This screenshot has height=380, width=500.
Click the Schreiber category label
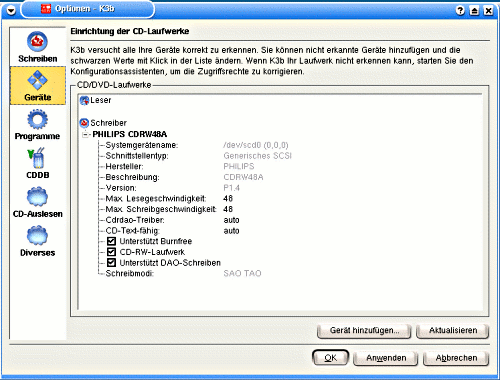point(108,123)
